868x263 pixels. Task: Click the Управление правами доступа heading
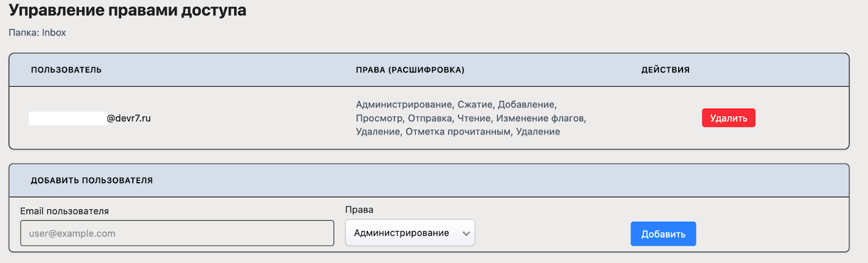coord(127,10)
